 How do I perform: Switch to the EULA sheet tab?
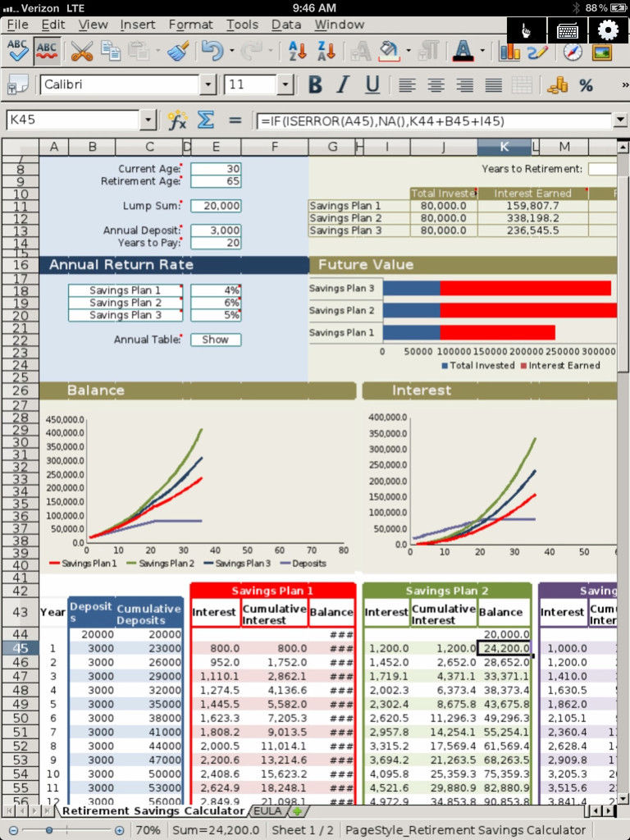pyautogui.click(x=267, y=810)
